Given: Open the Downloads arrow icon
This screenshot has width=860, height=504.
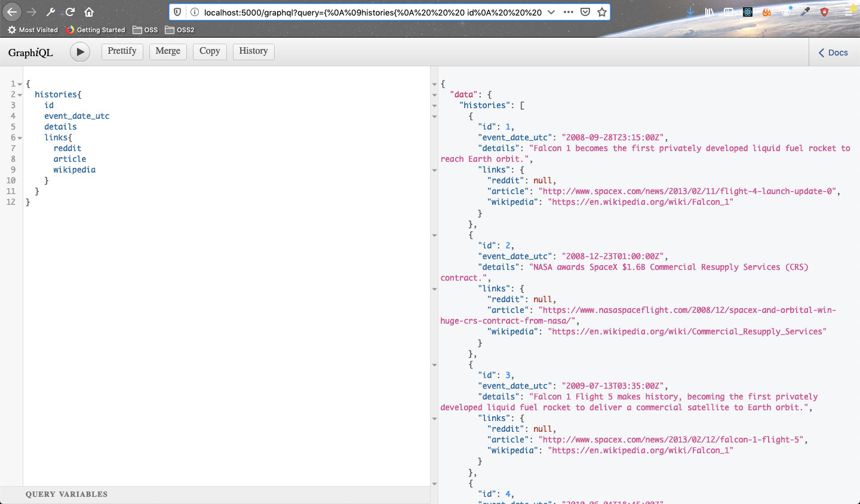Looking at the screenshot, I should coord(690,12).
